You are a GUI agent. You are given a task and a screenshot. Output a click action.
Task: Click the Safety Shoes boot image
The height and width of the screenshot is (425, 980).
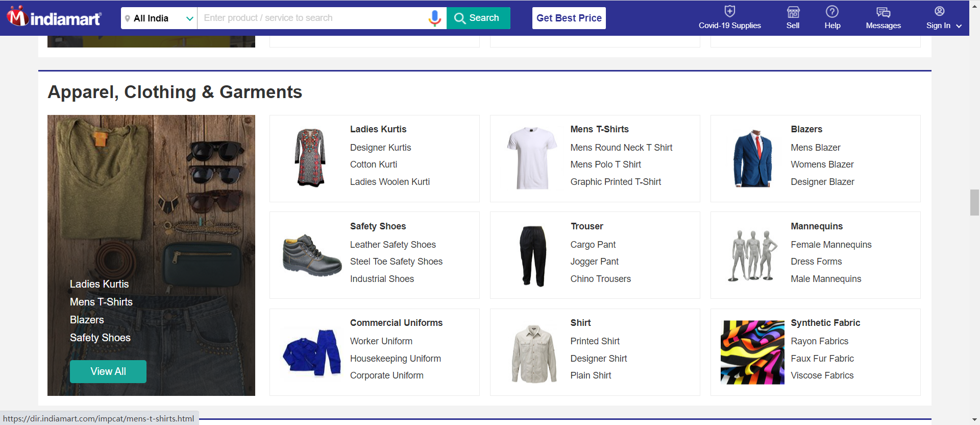(312, 255)
